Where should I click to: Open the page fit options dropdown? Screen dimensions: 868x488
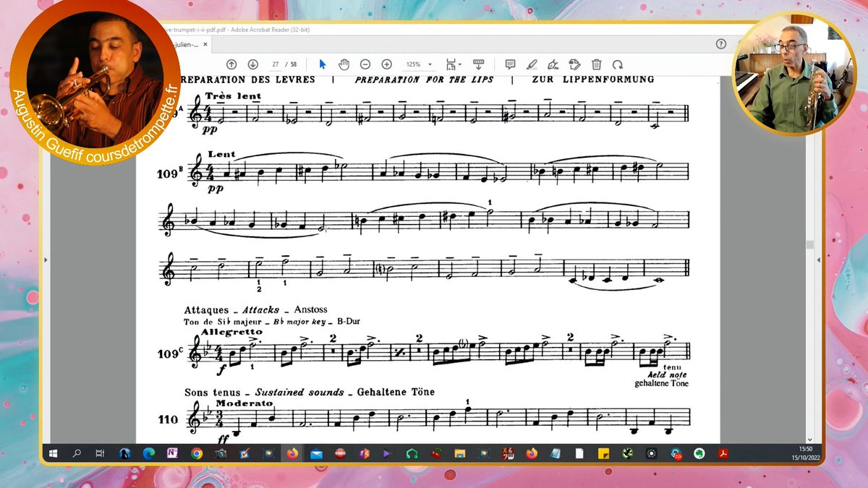(x=453, y=64)
